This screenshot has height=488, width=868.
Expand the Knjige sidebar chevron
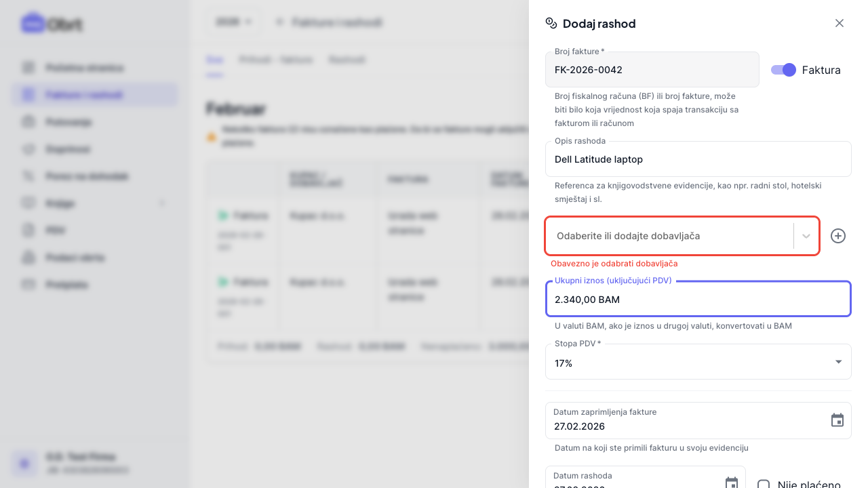pos(161,203)
